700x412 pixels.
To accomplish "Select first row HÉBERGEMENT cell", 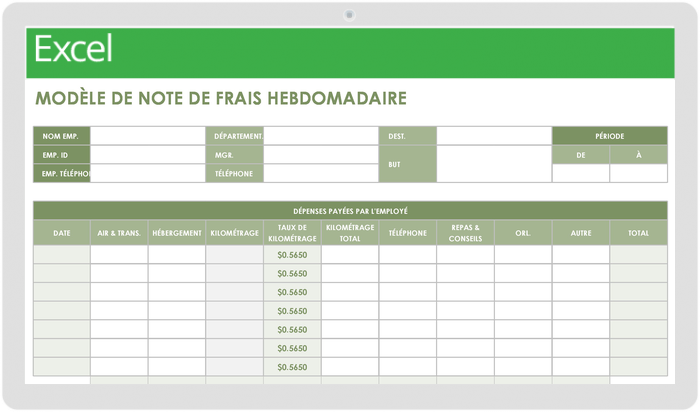I will pyautogui.click(x=177, y=254).
